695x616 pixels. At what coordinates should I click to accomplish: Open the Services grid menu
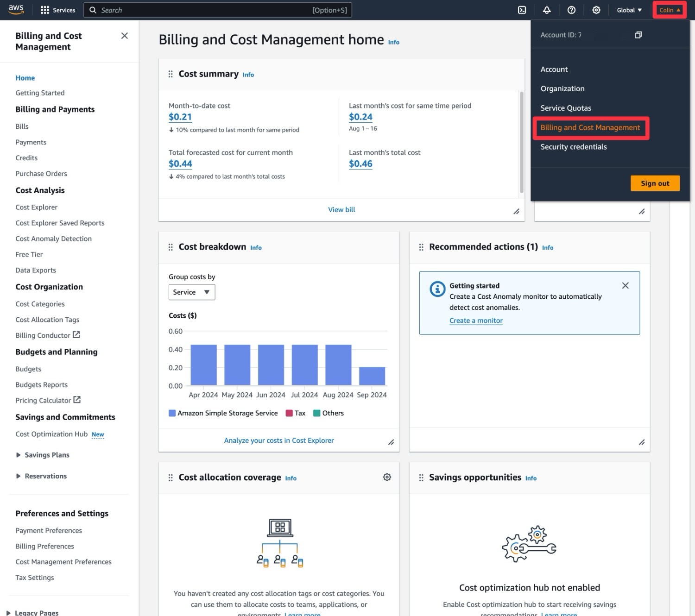click(x=58, y=10)
